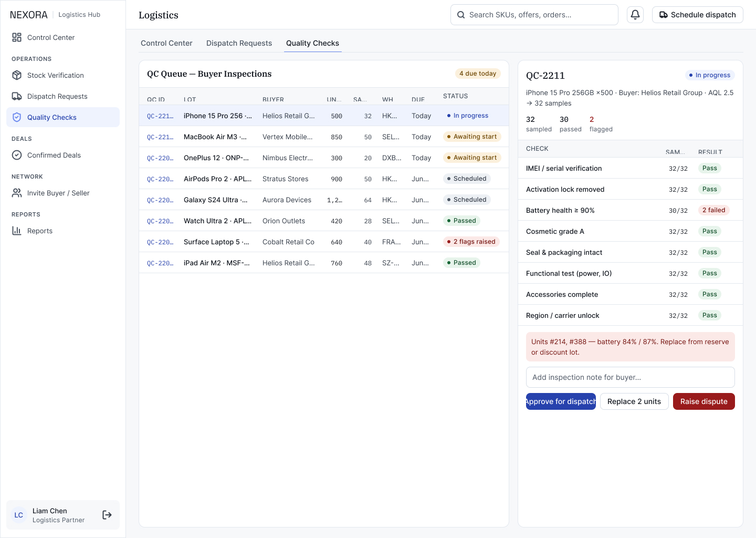
Task: Click the 2 flagged count in QC-2211
Action: (601, 124)
